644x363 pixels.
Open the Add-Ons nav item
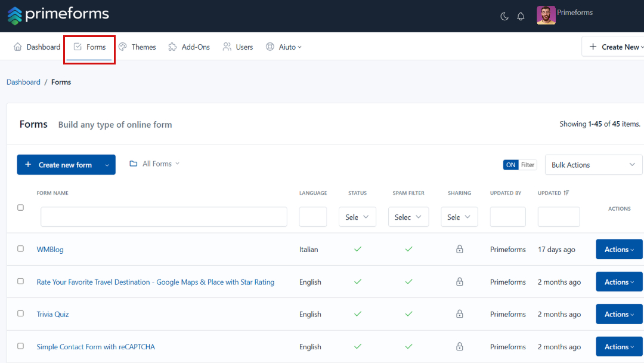[189, 47]
